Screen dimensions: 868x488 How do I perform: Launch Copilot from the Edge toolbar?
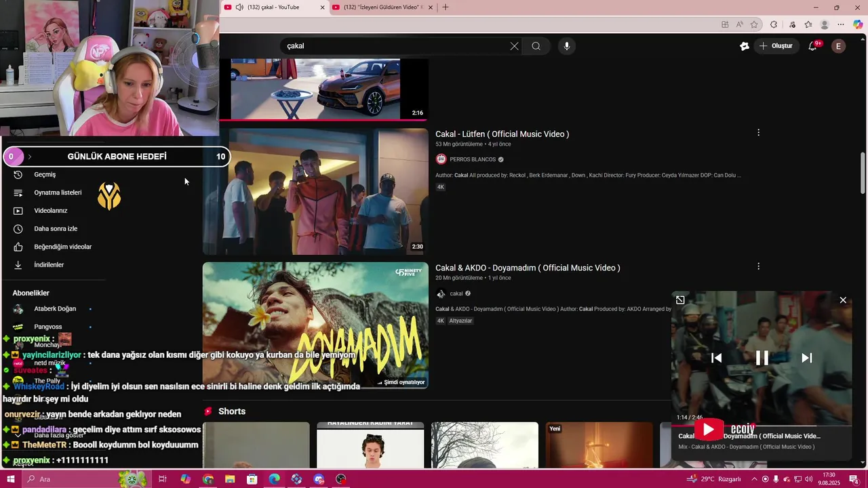pyautogui.click(x=858, y=24)
